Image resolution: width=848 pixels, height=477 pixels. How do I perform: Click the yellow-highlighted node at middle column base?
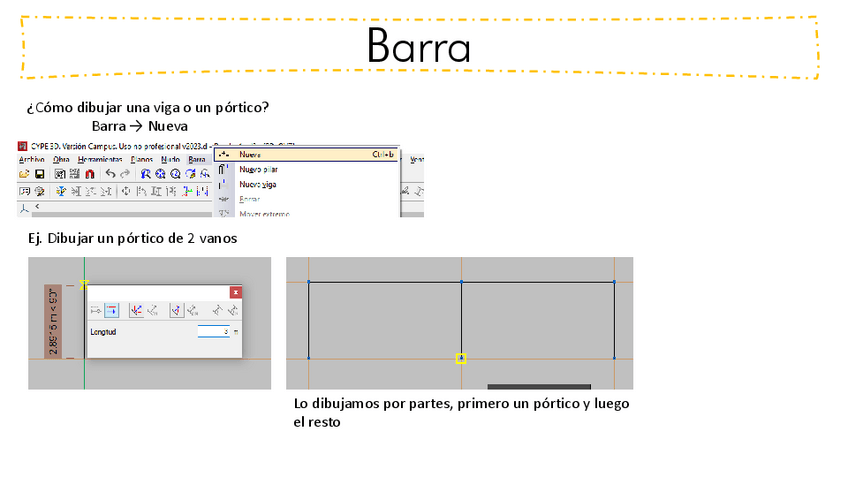pyautogui.click(x=461, y=358)
